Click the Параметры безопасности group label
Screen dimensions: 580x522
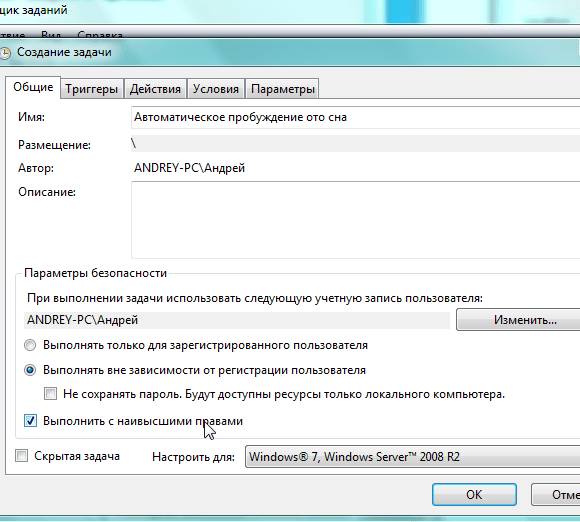[95, 273]
